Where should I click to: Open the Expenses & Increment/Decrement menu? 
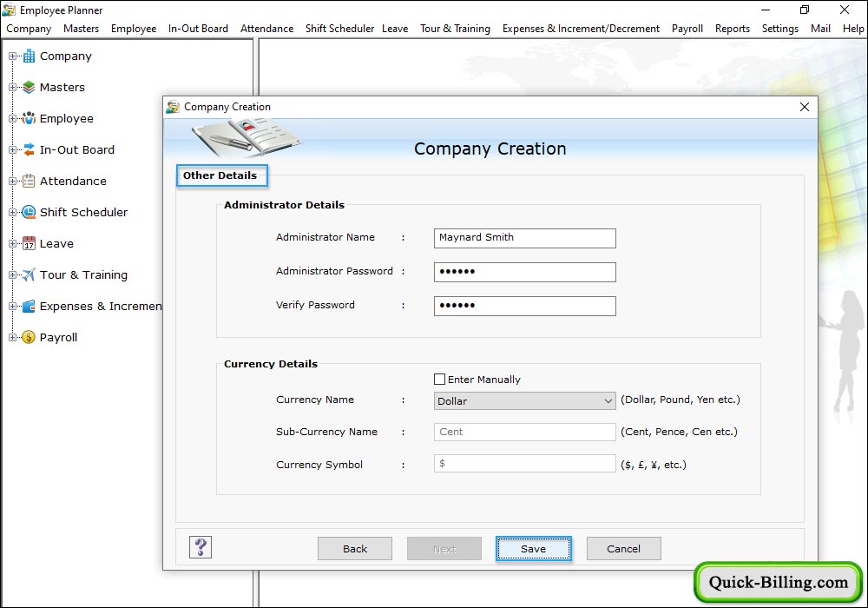point(581,29)
